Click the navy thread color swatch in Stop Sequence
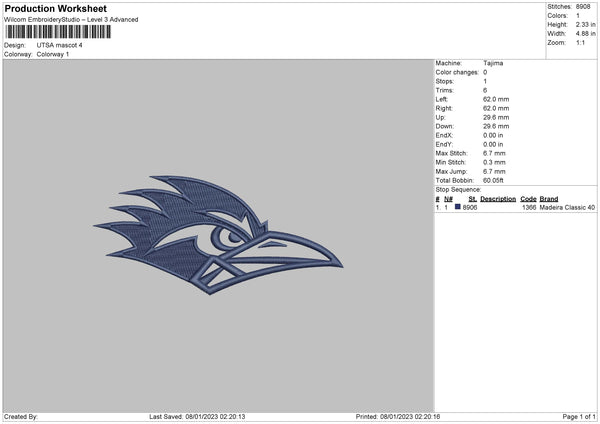The width and height of the screenshot is (600, 424). [458, 207]
